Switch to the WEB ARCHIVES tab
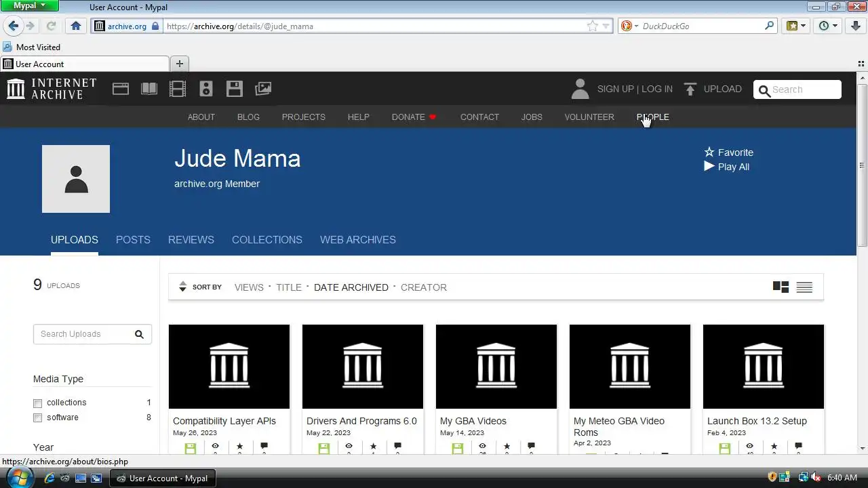868x488 pixels. pos(358,240)
